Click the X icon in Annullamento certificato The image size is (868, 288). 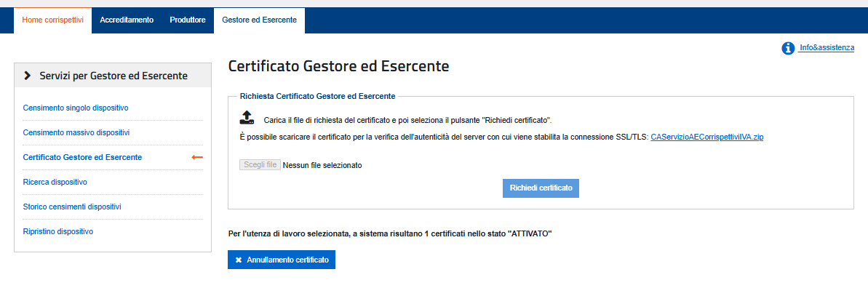coord(239,260)
